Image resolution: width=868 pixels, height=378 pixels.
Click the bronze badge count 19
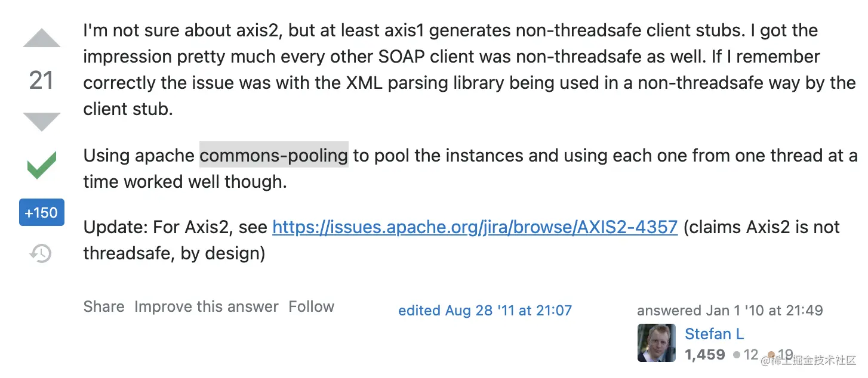(x=781, y=355)
